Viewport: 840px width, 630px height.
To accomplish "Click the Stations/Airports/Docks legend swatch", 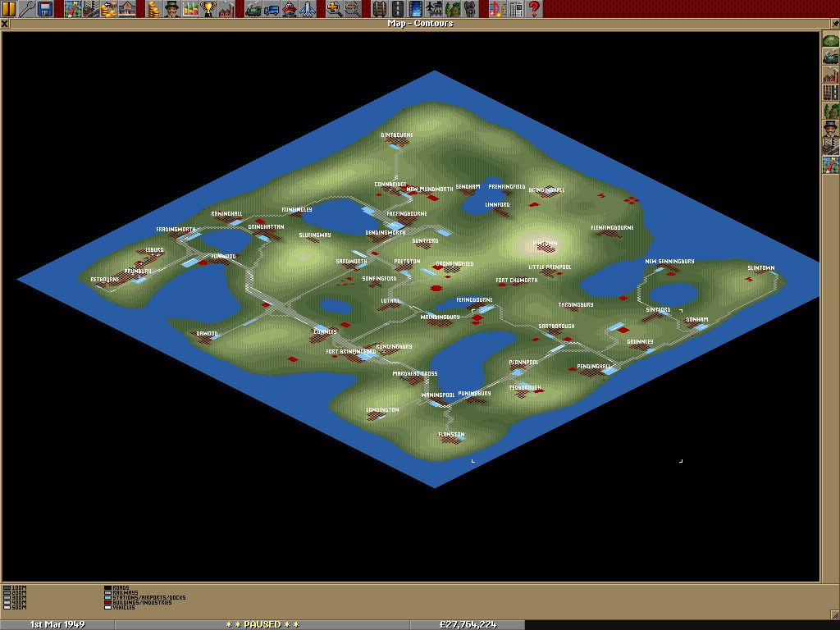I will (107, 598).
